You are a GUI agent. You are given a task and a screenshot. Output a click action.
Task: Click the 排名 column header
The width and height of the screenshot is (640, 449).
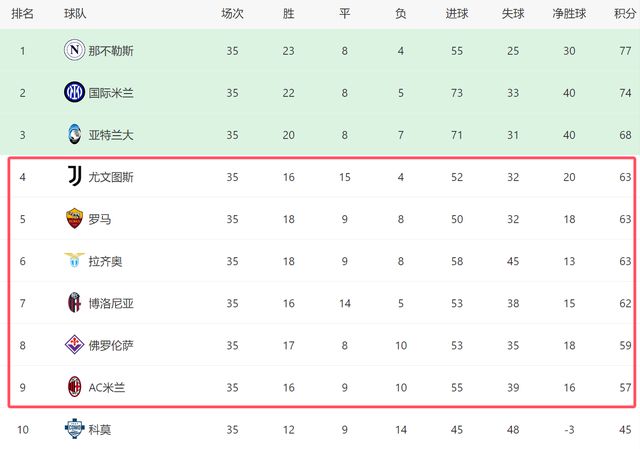pyautogui.click(x=22, y=14)
